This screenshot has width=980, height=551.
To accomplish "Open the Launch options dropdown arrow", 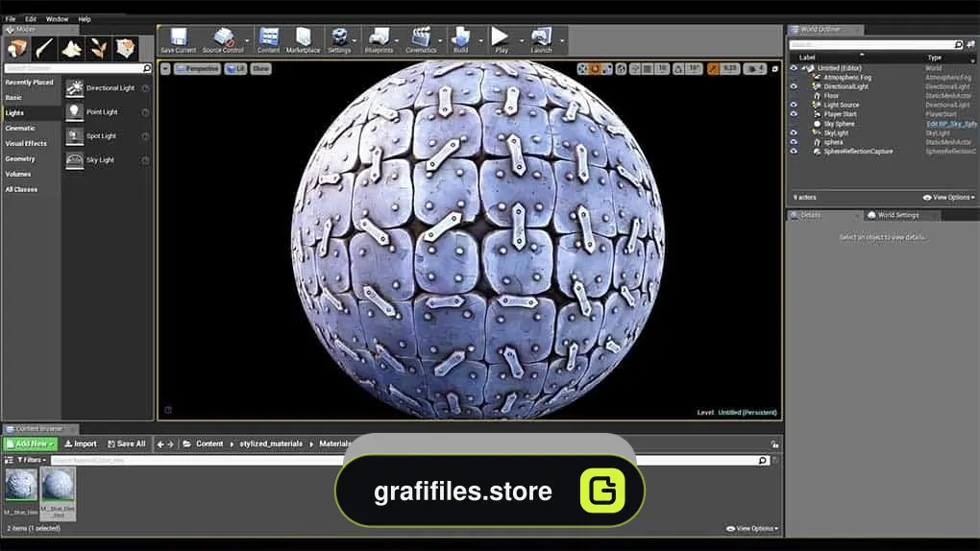I will (x=562, y=41).
